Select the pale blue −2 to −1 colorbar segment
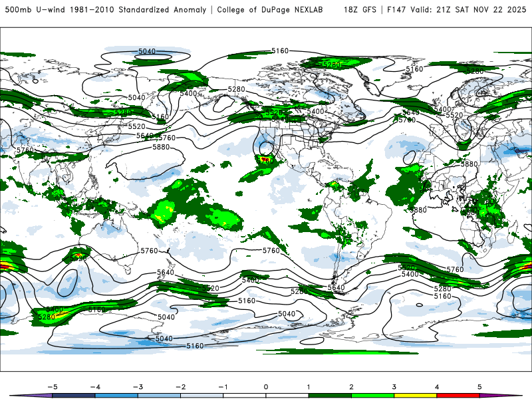The image size is (532, 399). click(x=202, y=396)
